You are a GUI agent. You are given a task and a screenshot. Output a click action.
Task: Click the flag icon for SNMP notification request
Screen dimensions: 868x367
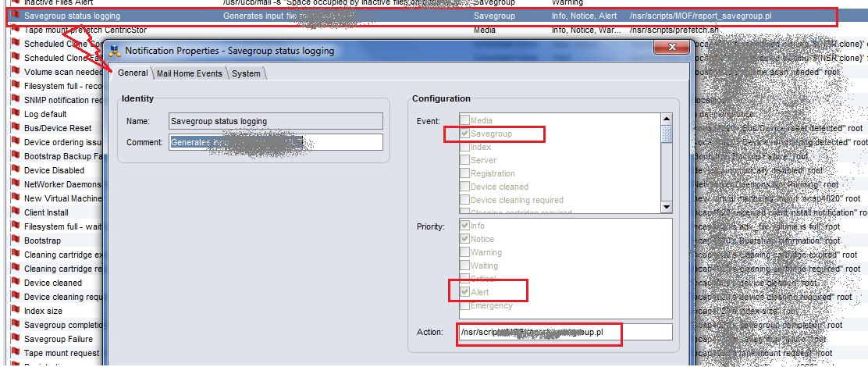[16, 100]
